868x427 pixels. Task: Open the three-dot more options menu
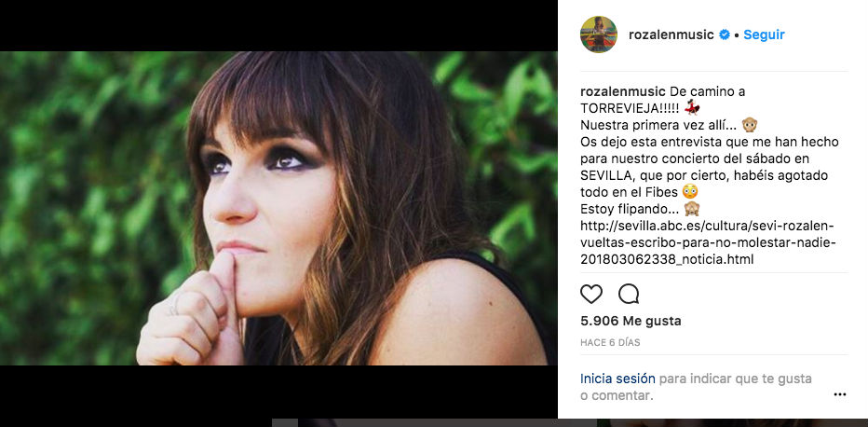click(x=840, y=394)
